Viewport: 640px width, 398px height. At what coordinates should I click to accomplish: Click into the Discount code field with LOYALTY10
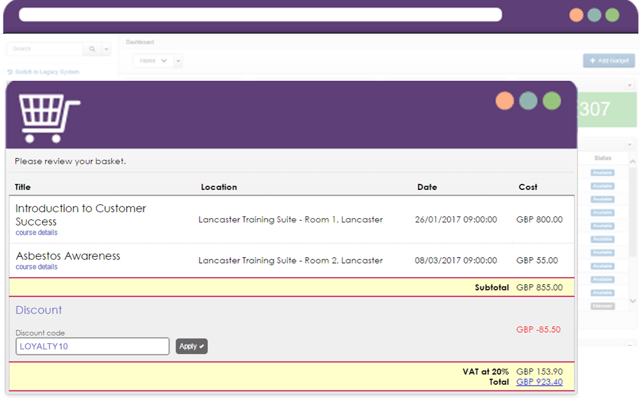[93, 346]
